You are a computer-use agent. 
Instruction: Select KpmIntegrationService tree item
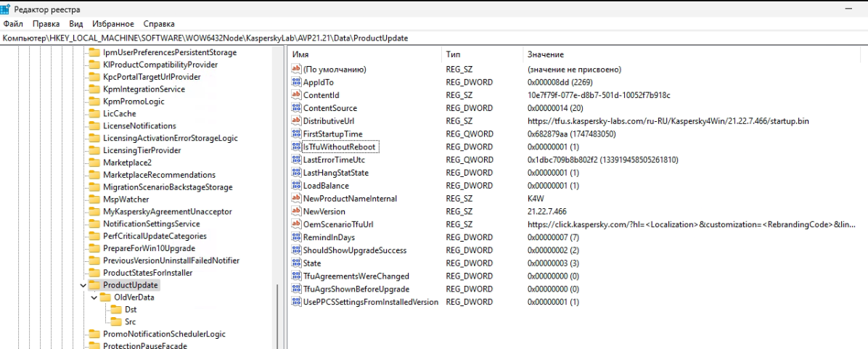click(144, 89)
